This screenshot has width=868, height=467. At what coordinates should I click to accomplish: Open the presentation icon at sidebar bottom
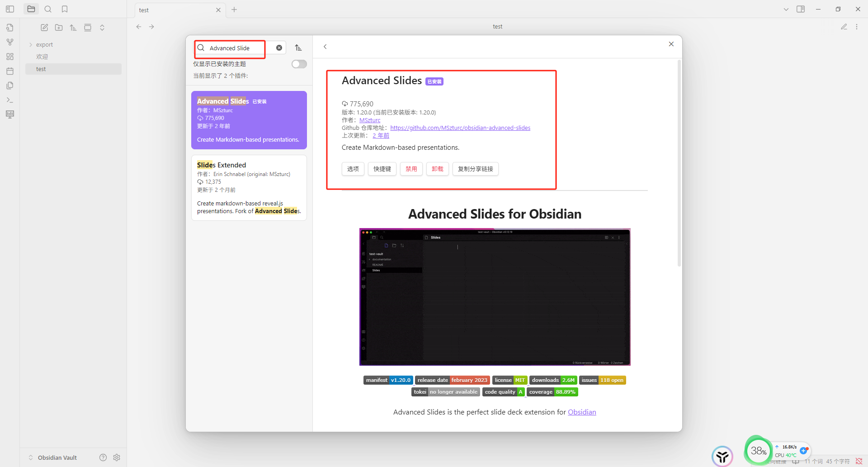[9, 114]
